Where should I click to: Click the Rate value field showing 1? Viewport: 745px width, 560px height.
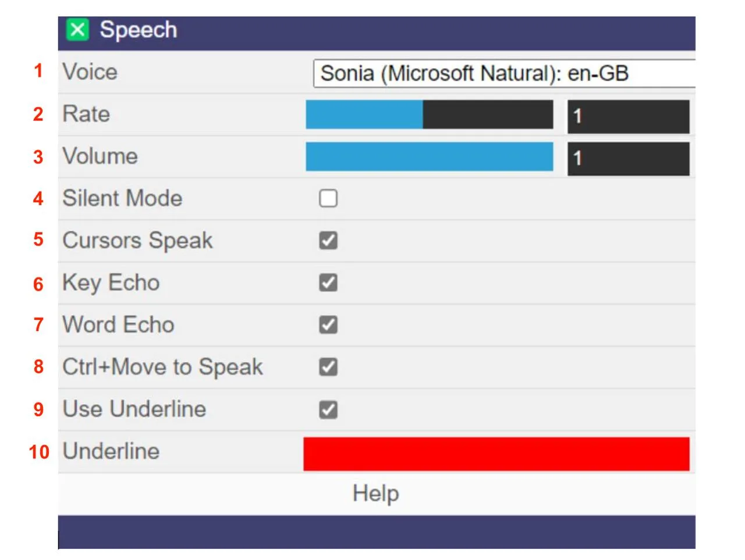tap(627, 116)
